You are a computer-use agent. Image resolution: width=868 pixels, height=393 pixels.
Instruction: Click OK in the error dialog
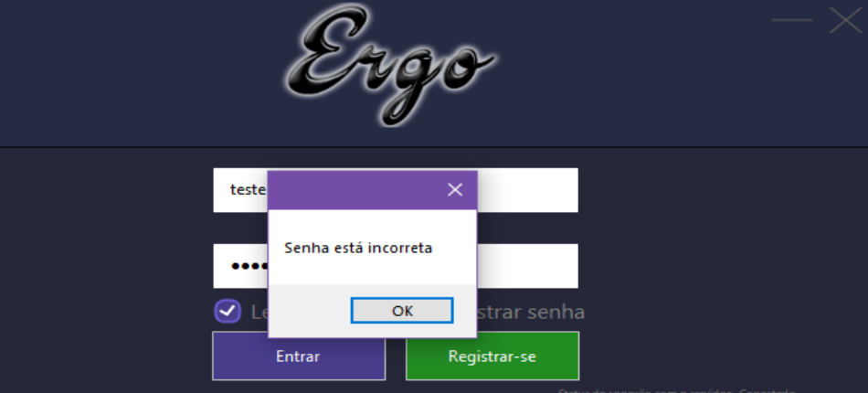[x=402, y=311]
